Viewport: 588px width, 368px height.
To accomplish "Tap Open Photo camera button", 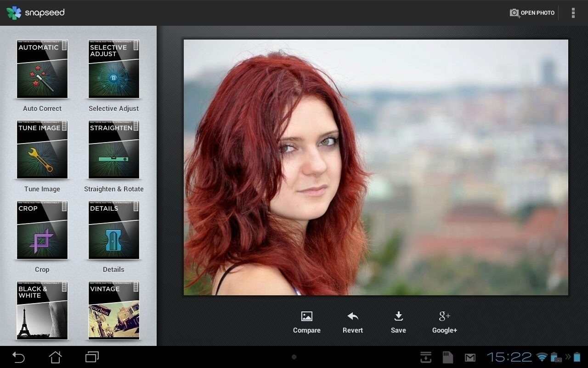I will point(532,13).
